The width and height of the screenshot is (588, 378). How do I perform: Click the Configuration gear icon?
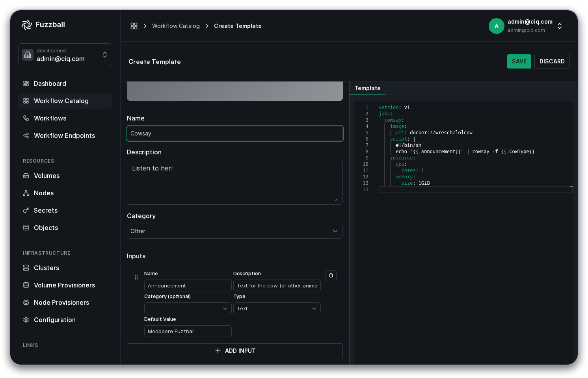[26, 320]
